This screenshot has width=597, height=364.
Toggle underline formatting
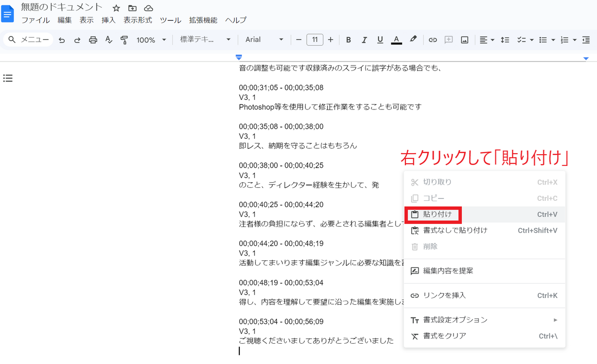[380, 40]
